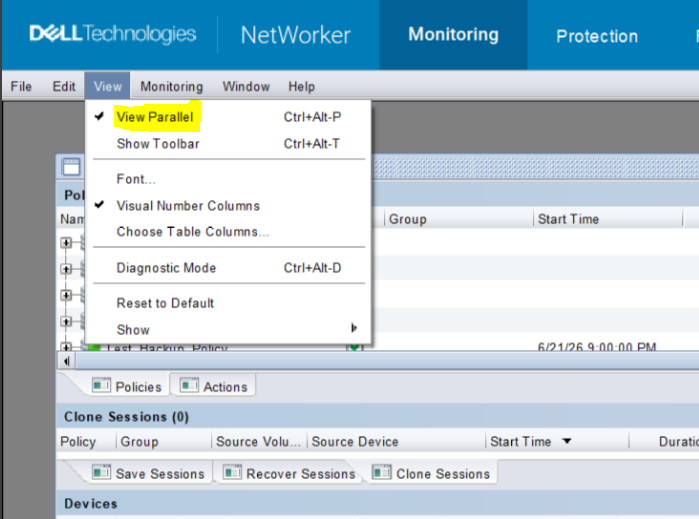Click the Save Sessions tab icon
Screen dimensions: 699x519
coord(101,472)
